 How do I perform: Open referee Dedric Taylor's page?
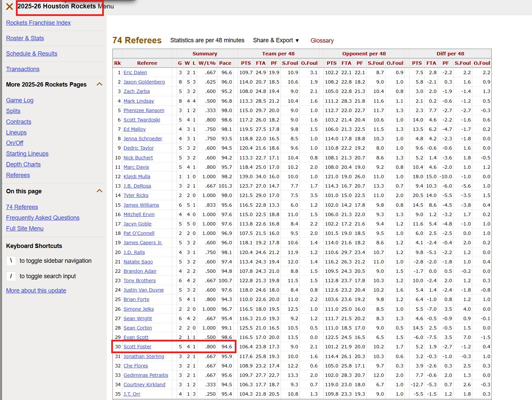tap(139, 148)
